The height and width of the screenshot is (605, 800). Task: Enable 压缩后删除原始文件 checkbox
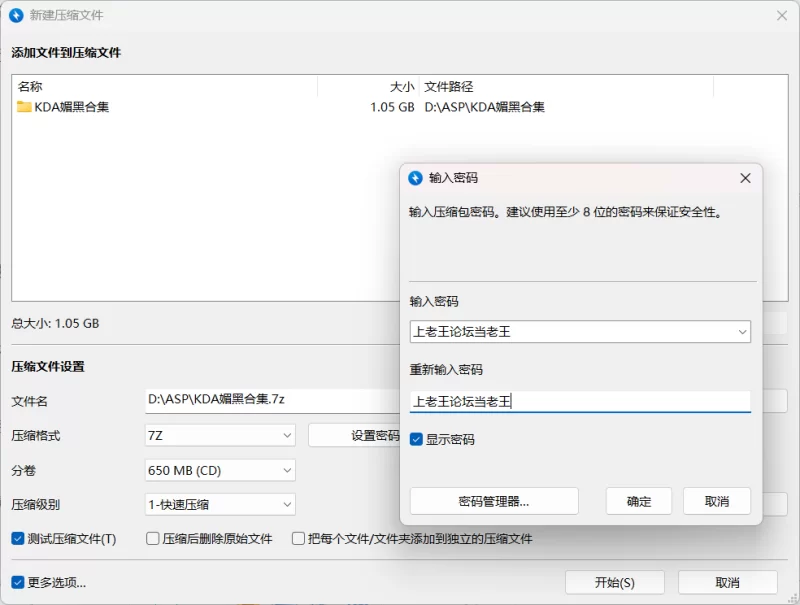click(x=153, y=539)
